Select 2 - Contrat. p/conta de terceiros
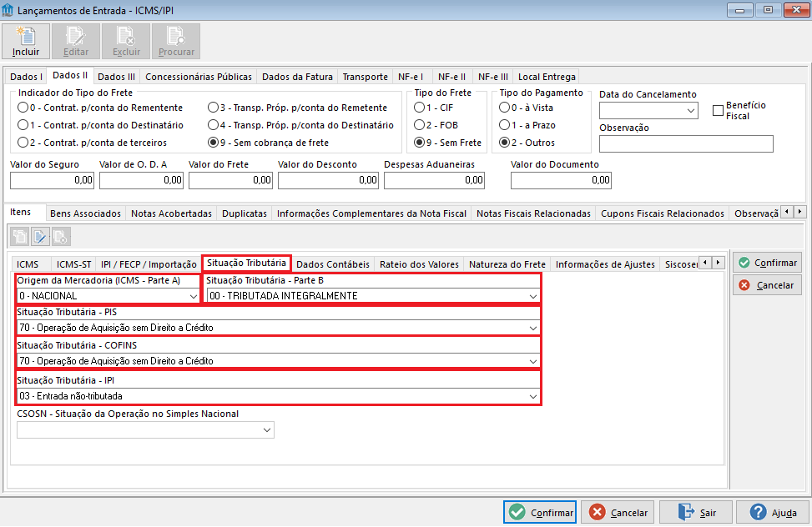 (x=92, y=143)
